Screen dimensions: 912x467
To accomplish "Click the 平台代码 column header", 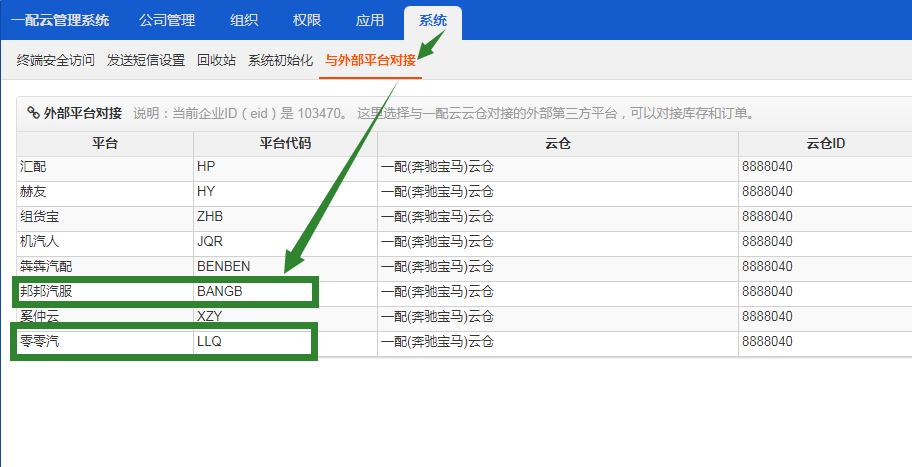I will pyautogui.click(x=285, y=144).
